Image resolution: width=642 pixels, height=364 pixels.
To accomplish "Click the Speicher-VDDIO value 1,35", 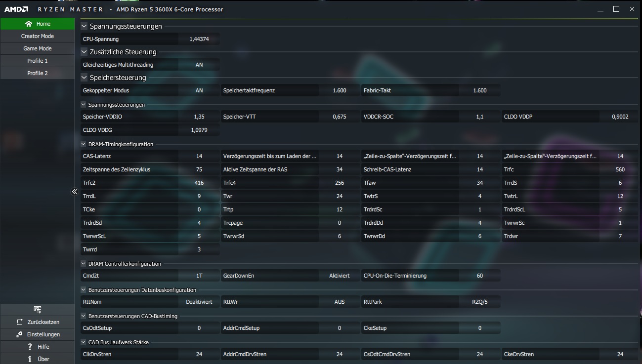I will (x=199, y=117).
